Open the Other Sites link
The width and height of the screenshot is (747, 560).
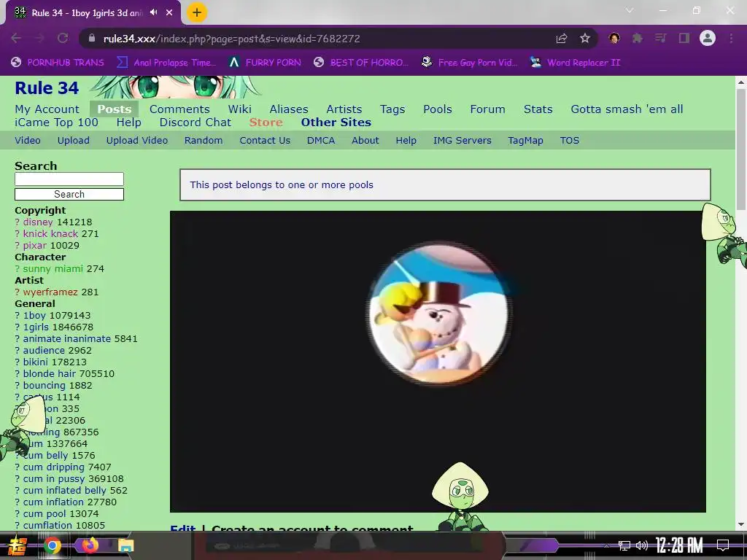(336, 122)
